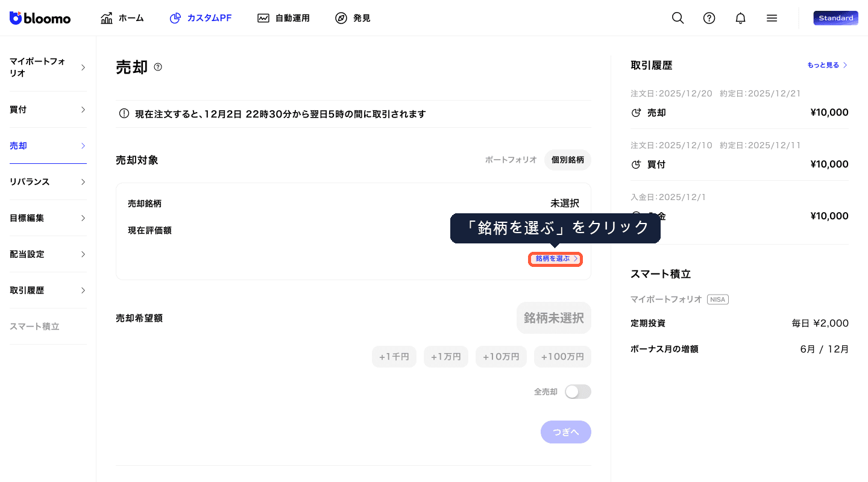
Task: Open the ¥10,000 売却 history row
Action: pos(740,113)
